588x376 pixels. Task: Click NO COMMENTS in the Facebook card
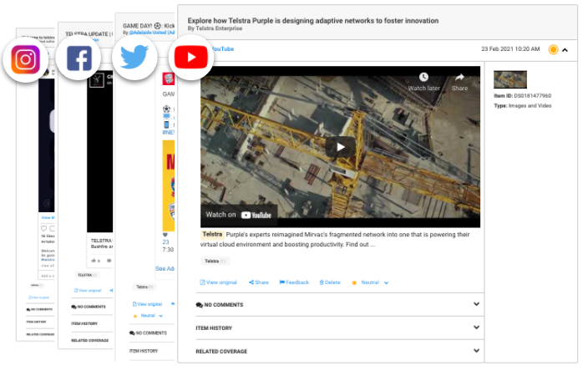[x=89, y=307]
